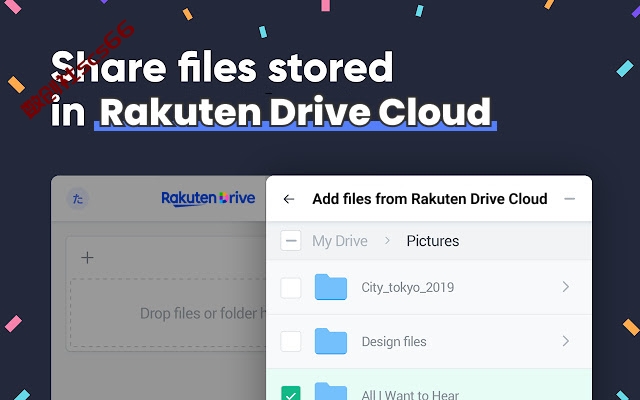Open the user avatar icon in Rakuten Drive window
This screenshot has width=640, height=400.
coord(78,199)
